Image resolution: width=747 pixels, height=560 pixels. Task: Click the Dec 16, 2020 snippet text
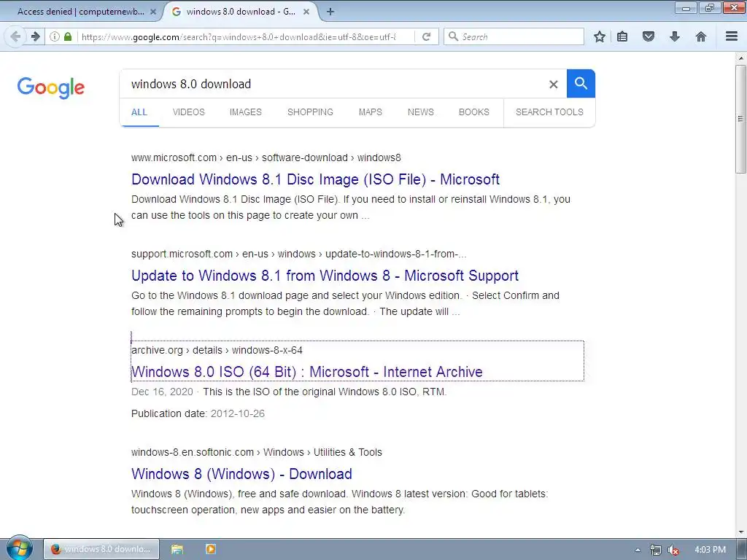point(162,392)
